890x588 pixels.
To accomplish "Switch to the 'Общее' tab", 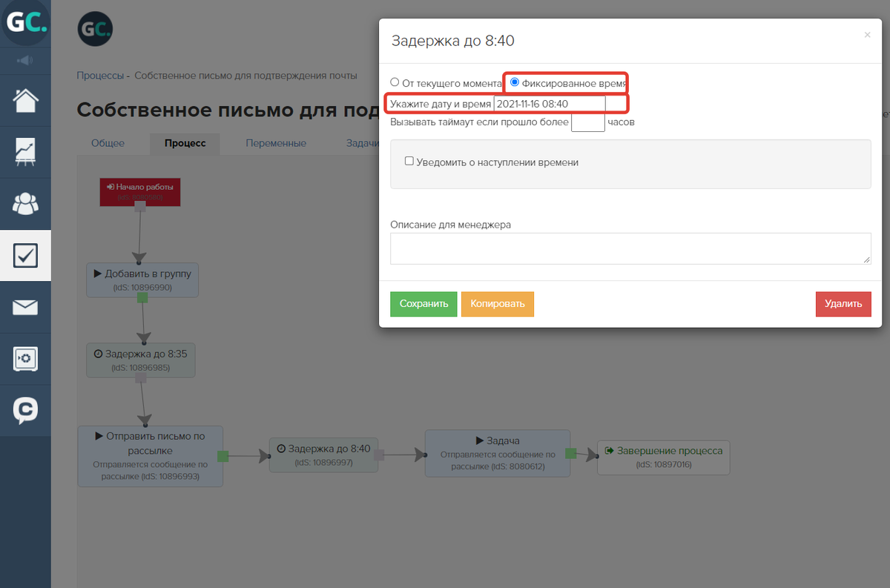I will point(108,143).
